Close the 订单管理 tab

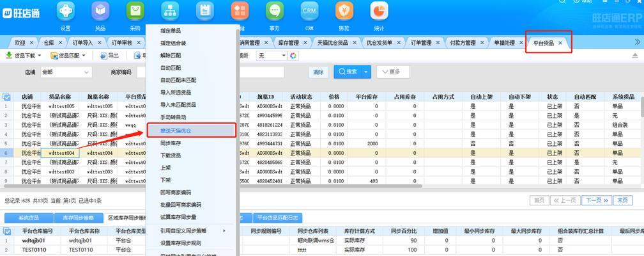click(438, 42)
